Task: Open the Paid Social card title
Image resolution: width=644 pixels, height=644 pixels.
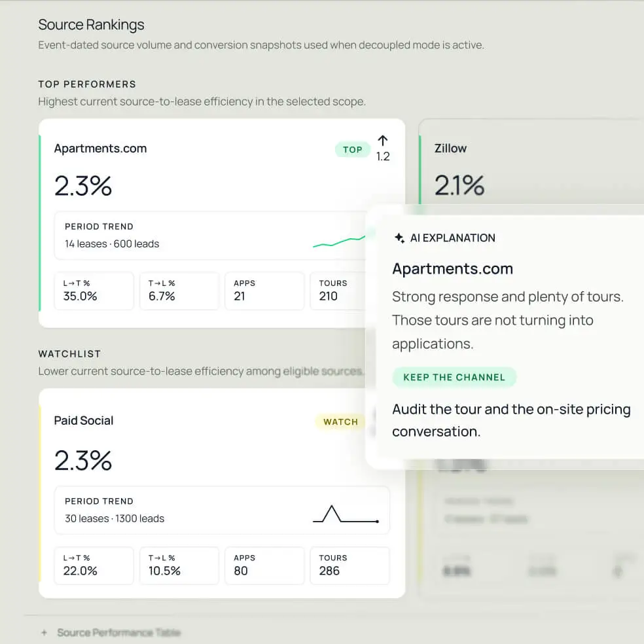Action: pos(84,421)
